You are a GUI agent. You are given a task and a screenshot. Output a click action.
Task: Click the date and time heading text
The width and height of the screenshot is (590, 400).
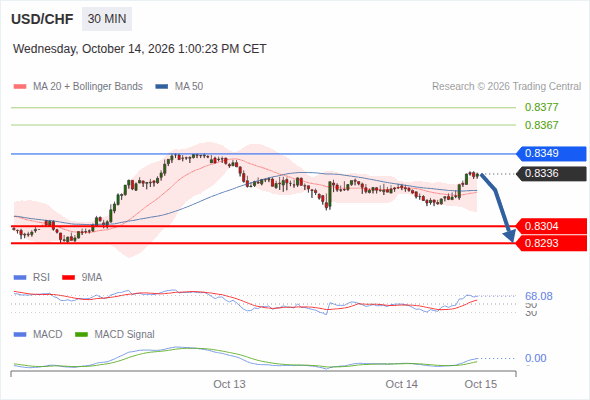click(140, 49)
